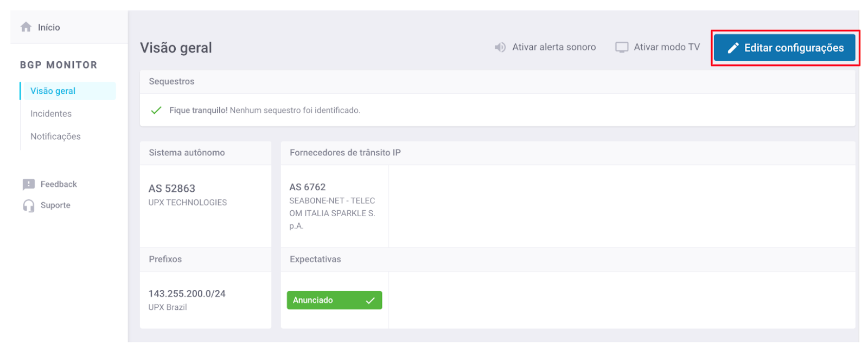Click the Suporte headset icon
Image resolution: width=868 pixels, height=350 pixels.
pos(29,206)
